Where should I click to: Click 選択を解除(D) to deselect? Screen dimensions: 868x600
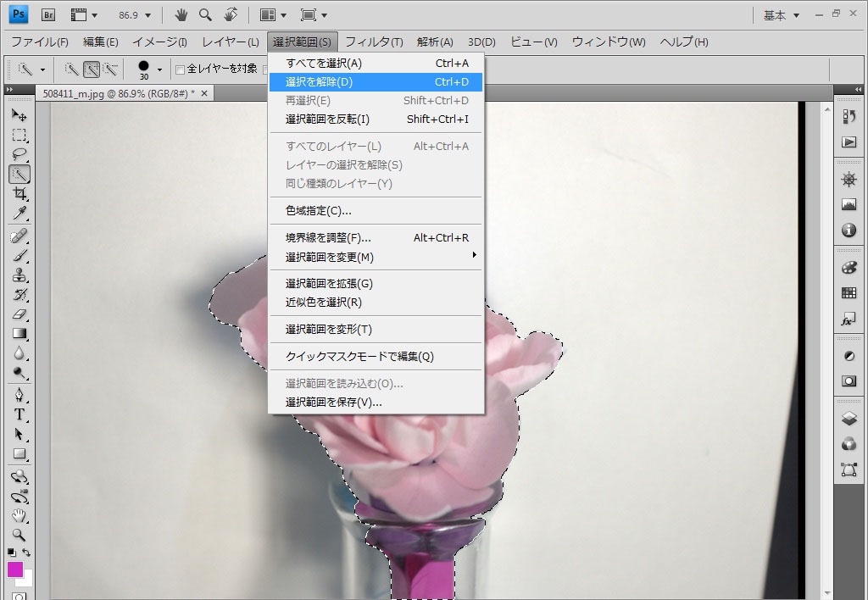point(376,82)
